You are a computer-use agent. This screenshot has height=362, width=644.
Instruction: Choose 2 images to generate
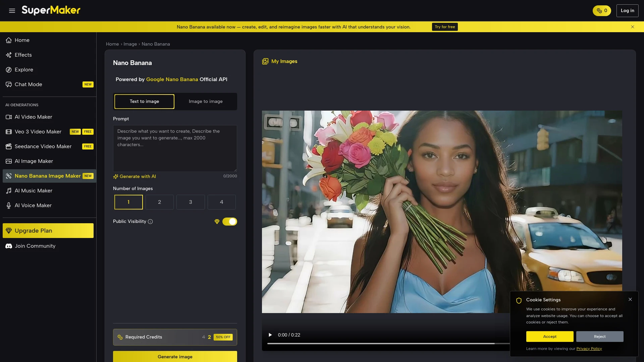[159, 202]
